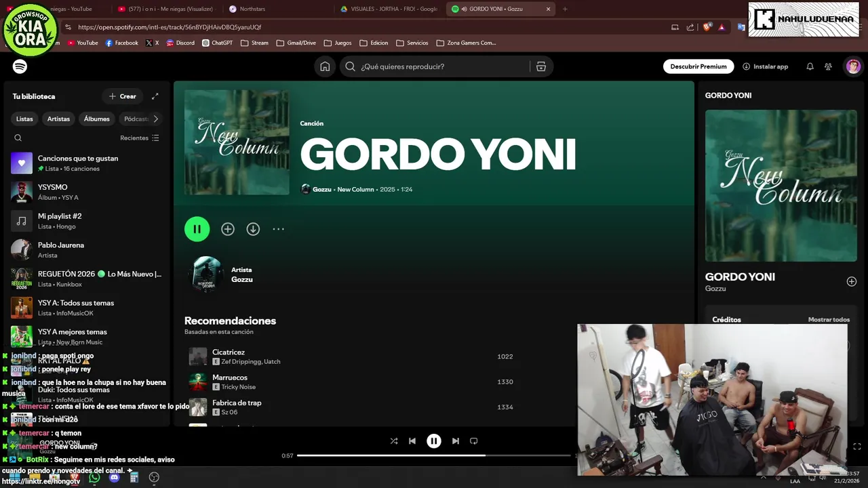Open the Friends Activity icon
The height and width of the screenshot is (488, 868).
[x=828, y=66]
